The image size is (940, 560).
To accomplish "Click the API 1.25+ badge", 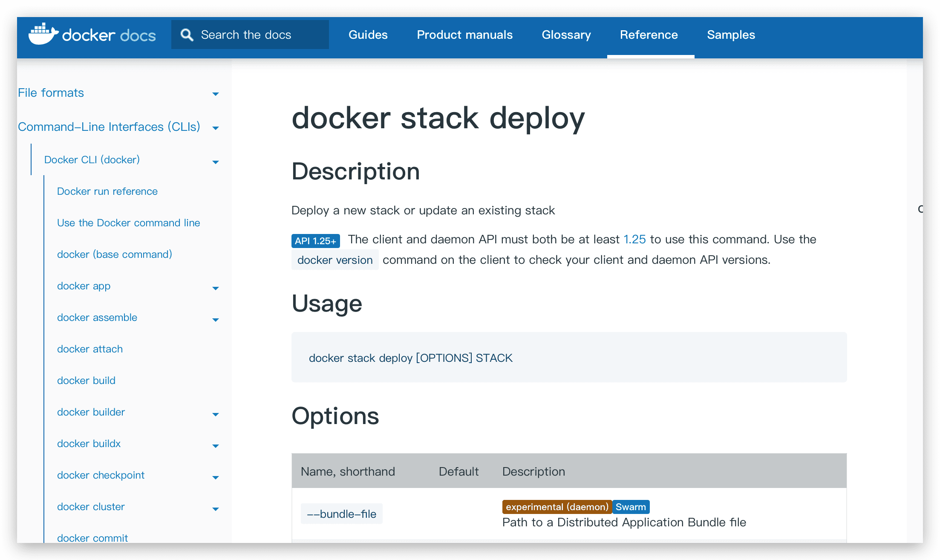I will pyautogui.click(x=315, y=241).
